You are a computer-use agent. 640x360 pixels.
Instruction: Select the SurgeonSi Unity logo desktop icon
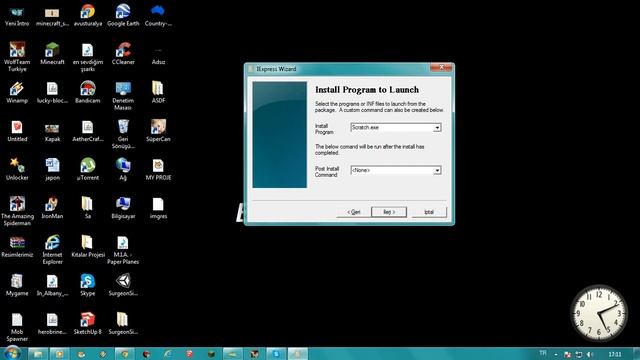click(x=123, y=285)
